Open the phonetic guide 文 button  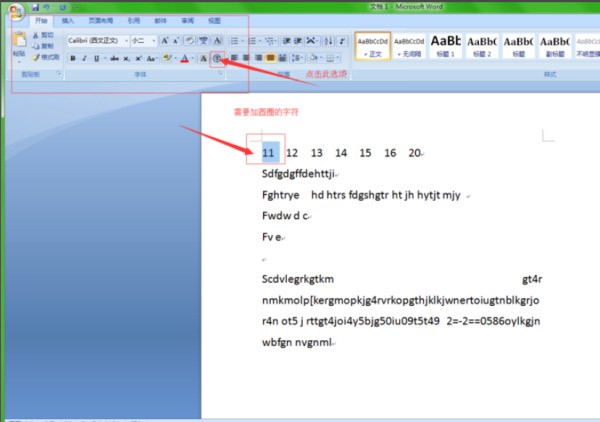(203, 40)
